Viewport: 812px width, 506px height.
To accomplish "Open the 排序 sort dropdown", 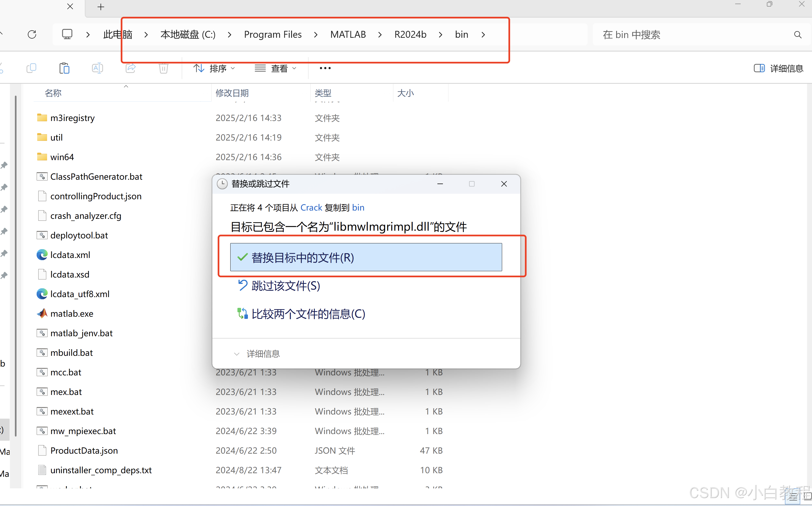I will click(214, 68).
